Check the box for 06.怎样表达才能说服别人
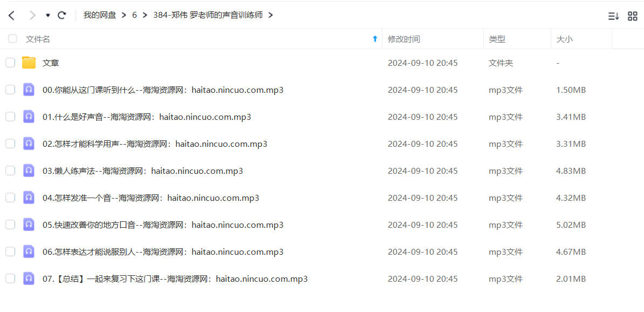 [x=10, y=252]
